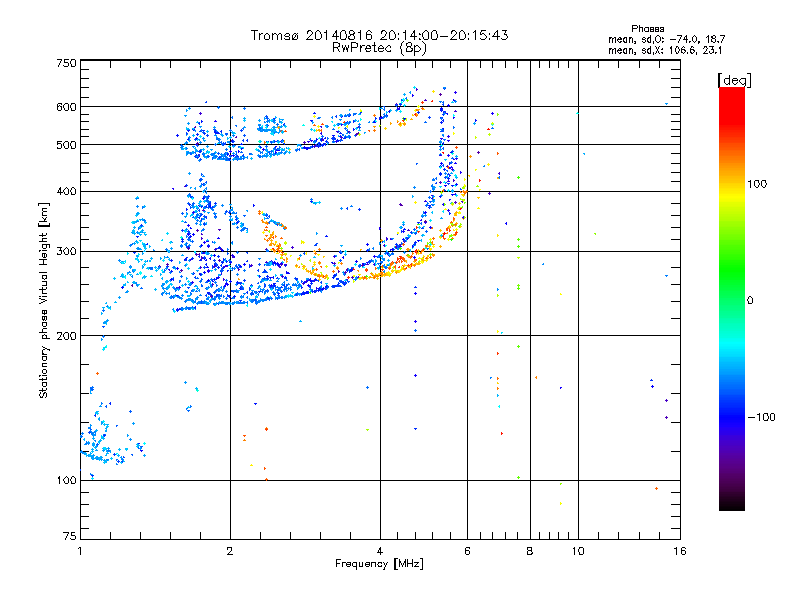Click the black bottom of the colorbar
The image size is (800, 600).
click(732, 503)
